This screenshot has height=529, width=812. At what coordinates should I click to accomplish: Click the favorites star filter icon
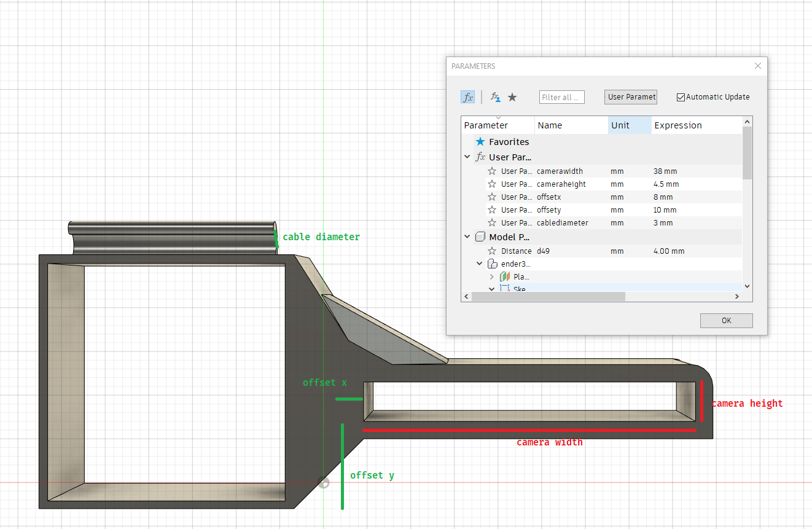[512, 97]
